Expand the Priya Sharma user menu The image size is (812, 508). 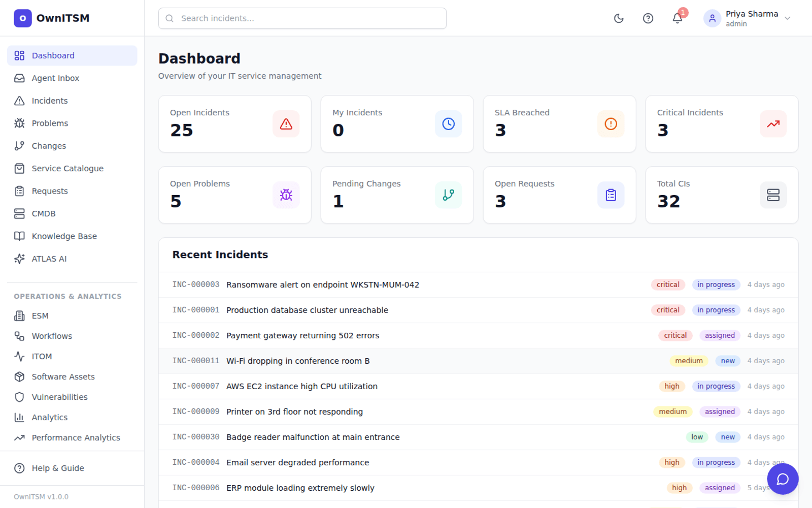[747, 18]
